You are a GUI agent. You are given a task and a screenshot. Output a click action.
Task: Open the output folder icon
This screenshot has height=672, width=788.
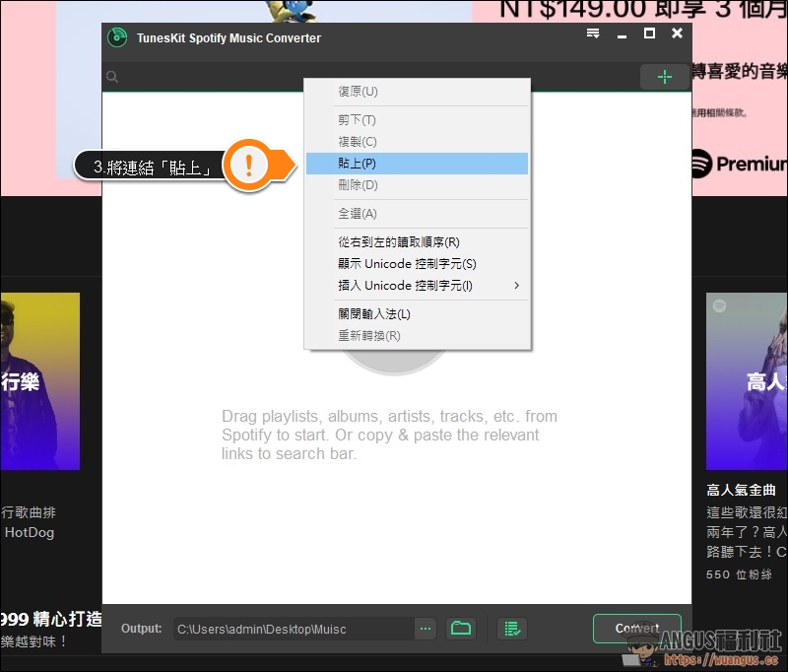click(x=460, y=628)
